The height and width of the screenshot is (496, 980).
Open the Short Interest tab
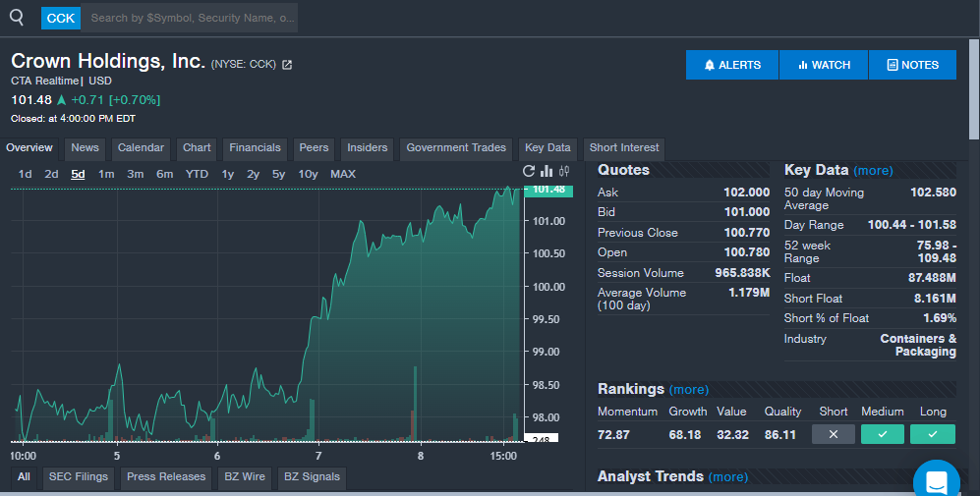[624, 148]
